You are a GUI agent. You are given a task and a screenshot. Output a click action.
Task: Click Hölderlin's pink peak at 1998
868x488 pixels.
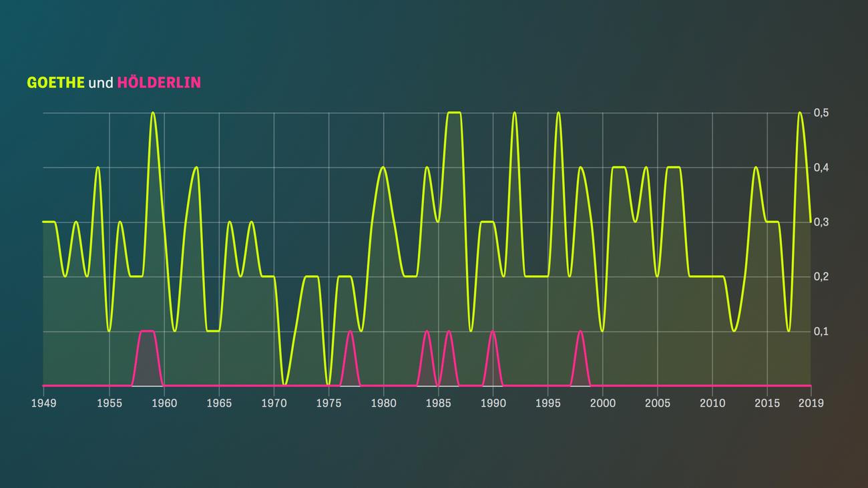[x=580, y=332]
